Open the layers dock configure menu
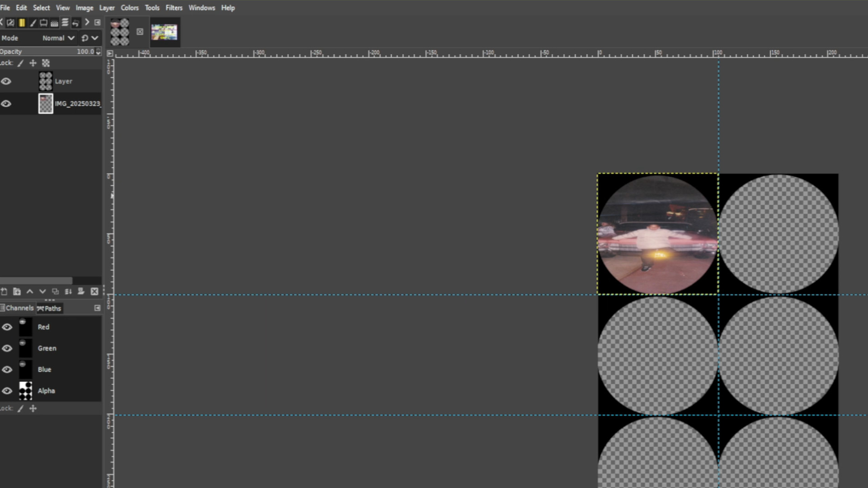This screenshot has height=488, width=868. coord(97,23)
